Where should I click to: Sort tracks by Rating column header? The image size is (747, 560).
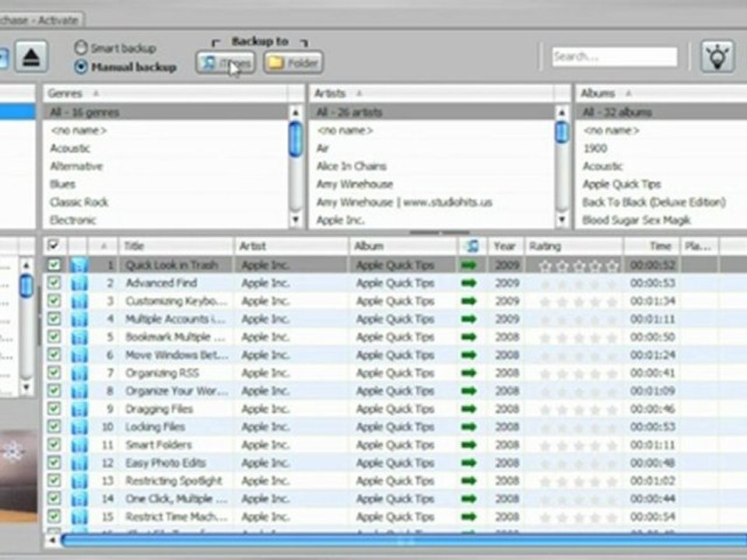[573, 247]
